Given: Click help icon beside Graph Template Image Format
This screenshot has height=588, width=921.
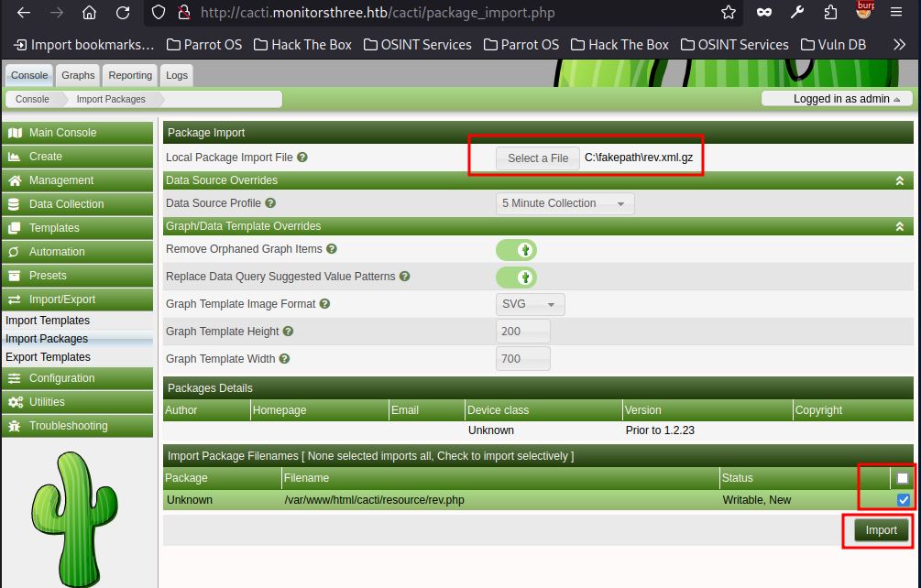Looking at the screenshot, I should [x=324, y=304].
